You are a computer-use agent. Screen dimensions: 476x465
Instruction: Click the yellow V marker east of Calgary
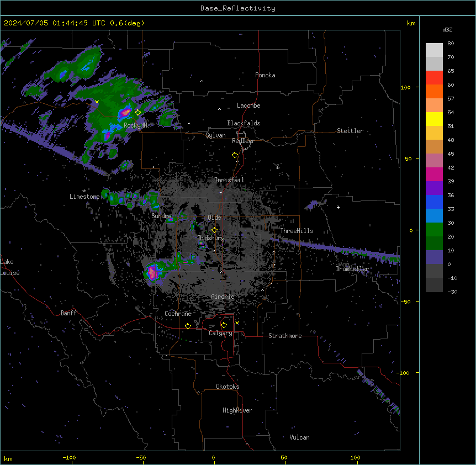click(x=237, y=323)
